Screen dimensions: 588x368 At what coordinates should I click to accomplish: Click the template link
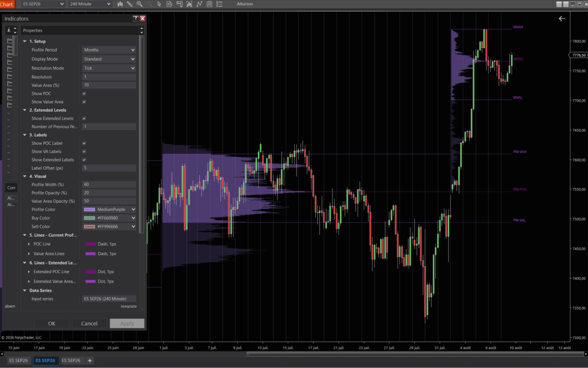pyautogui.click(x=129, y=307)
